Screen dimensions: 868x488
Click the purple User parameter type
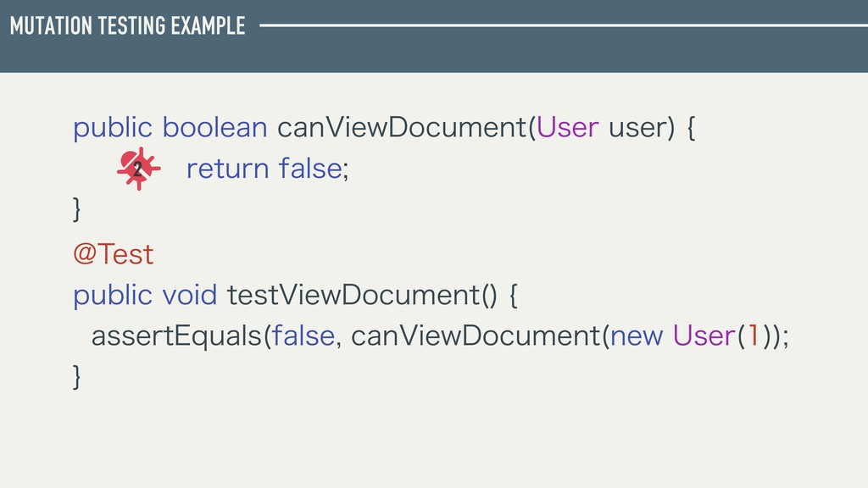[568, 127]
